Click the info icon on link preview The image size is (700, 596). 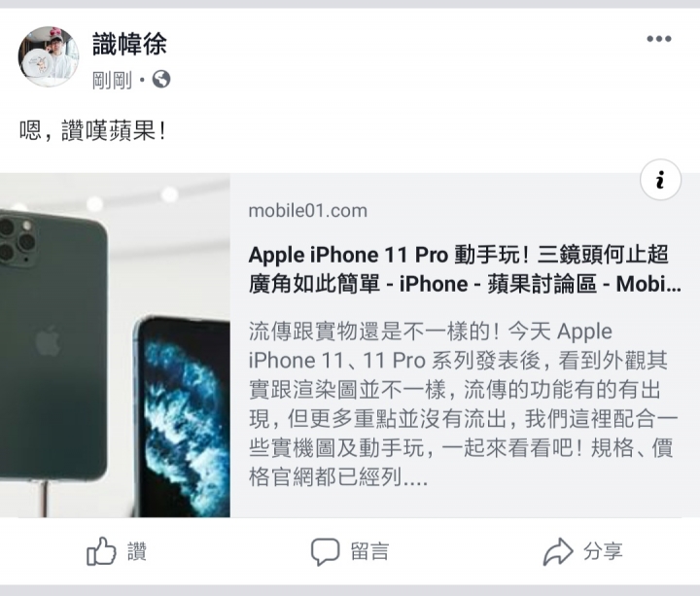(x=660, y=180)
